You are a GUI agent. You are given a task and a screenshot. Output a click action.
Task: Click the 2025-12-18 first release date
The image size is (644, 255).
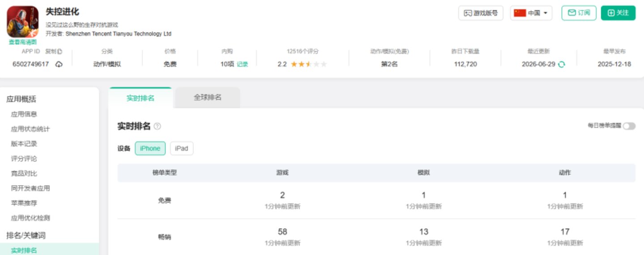point(614,64)
